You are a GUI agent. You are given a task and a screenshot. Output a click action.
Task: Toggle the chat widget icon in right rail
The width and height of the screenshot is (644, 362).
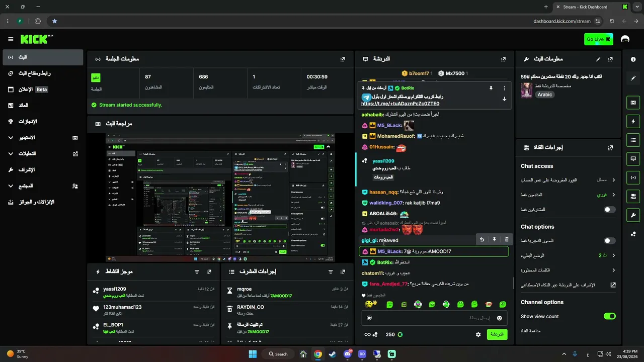633,158
